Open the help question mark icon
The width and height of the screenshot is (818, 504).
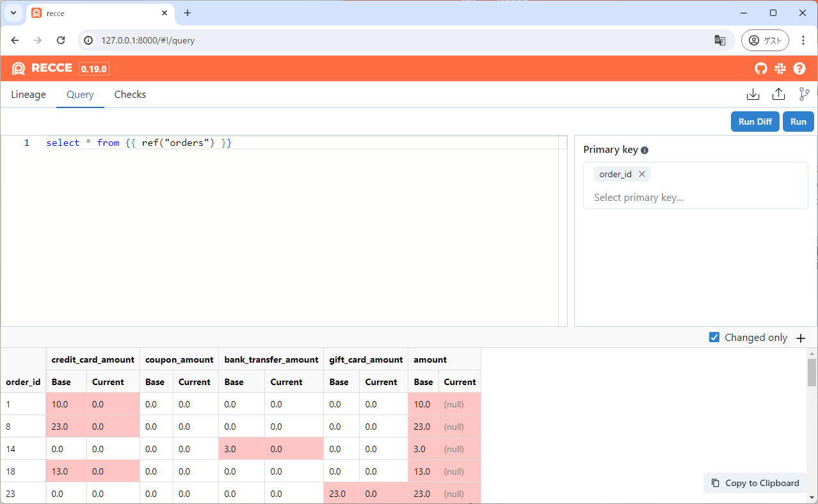[799, 68]
